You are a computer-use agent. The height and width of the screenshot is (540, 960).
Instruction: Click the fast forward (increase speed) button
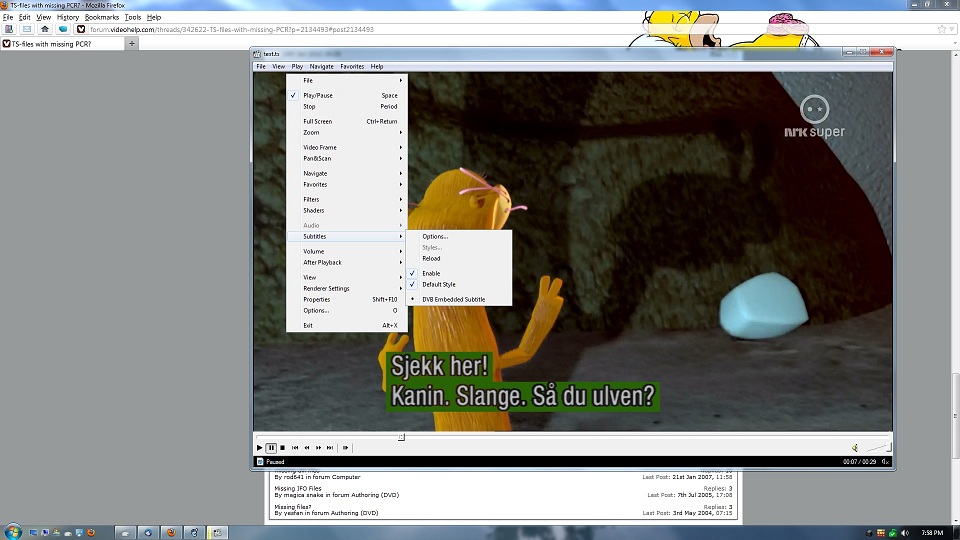pyautogui.click(x=318, y=448)
